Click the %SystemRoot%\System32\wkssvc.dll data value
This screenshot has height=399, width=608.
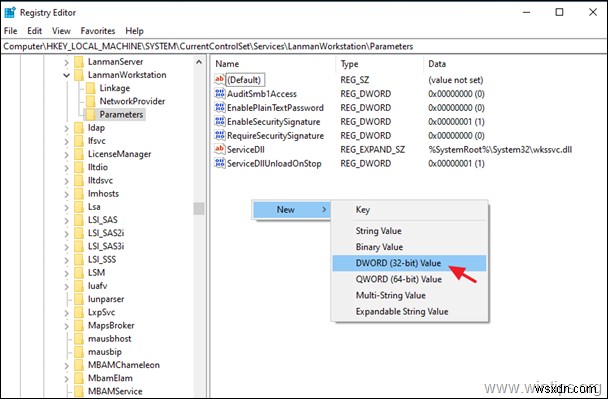tap(500, 150)
